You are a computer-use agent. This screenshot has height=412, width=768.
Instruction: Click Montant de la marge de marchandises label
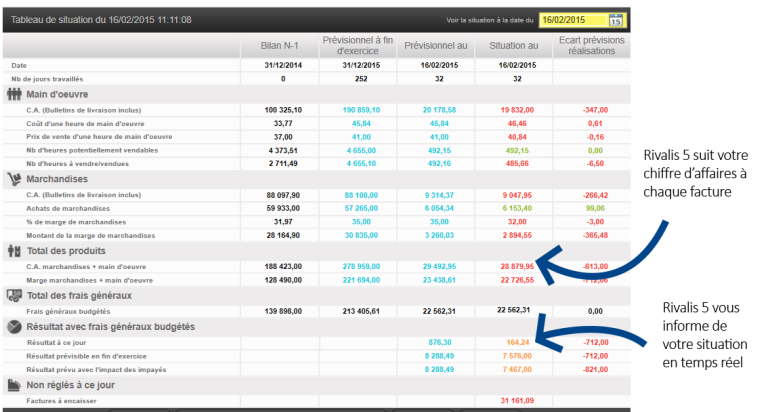click(91, 236)
